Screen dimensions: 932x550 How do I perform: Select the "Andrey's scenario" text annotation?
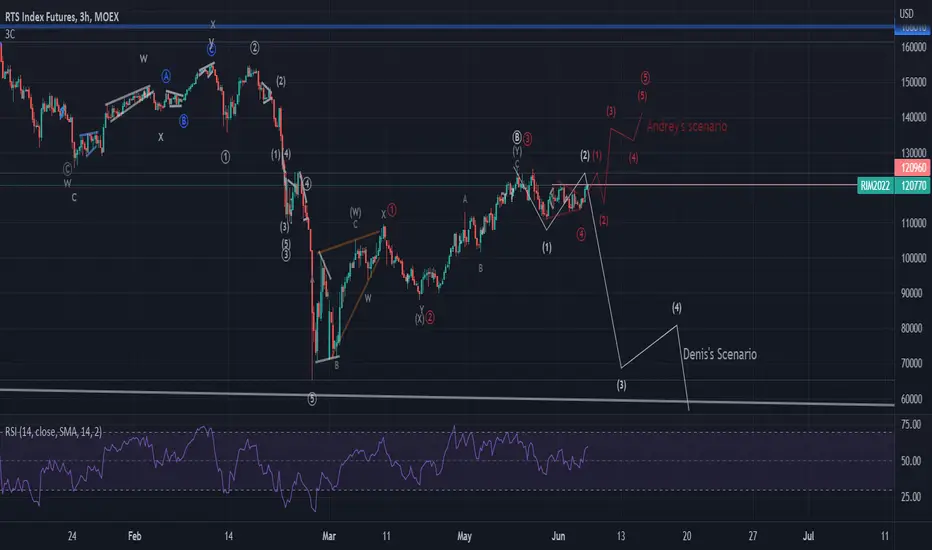click(x=687, y=126)
